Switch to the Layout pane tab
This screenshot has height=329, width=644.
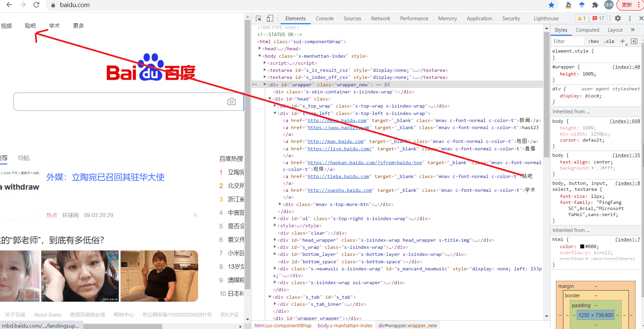615,30
